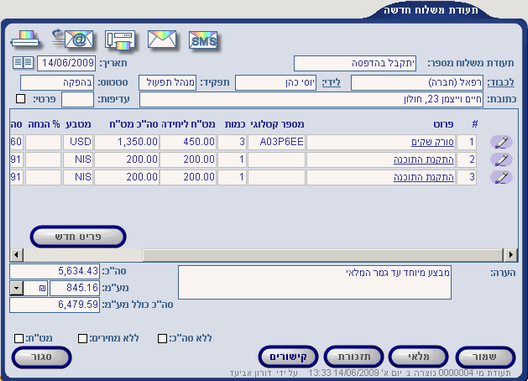Click catalog number cell A03P6EE

coord(277,142)
